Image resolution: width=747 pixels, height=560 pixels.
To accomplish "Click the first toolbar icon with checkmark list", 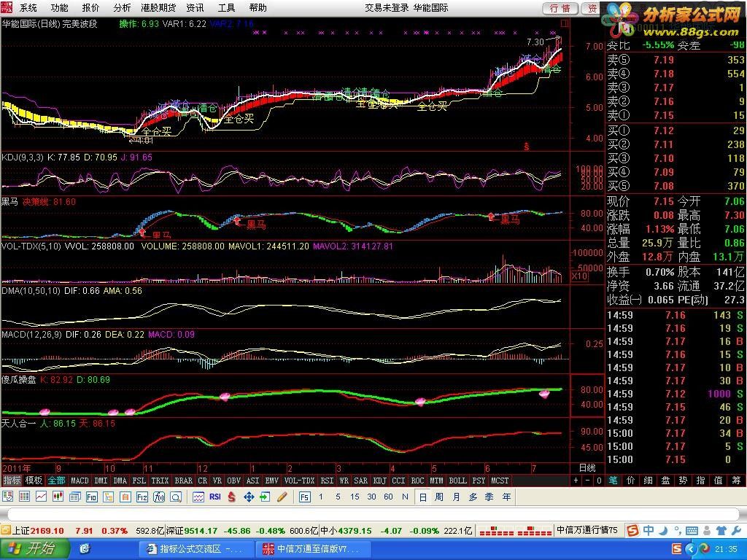I will click(x=7, y=497).
